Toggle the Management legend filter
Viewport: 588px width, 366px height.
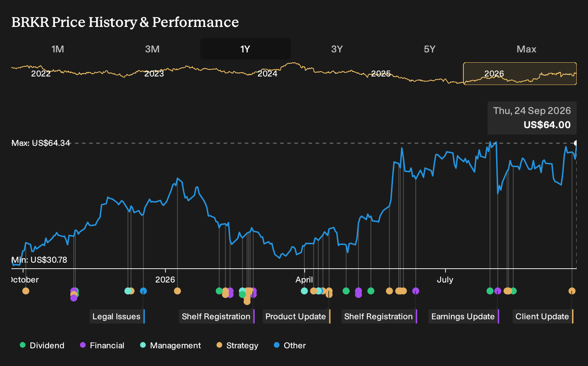coord(171,345)
